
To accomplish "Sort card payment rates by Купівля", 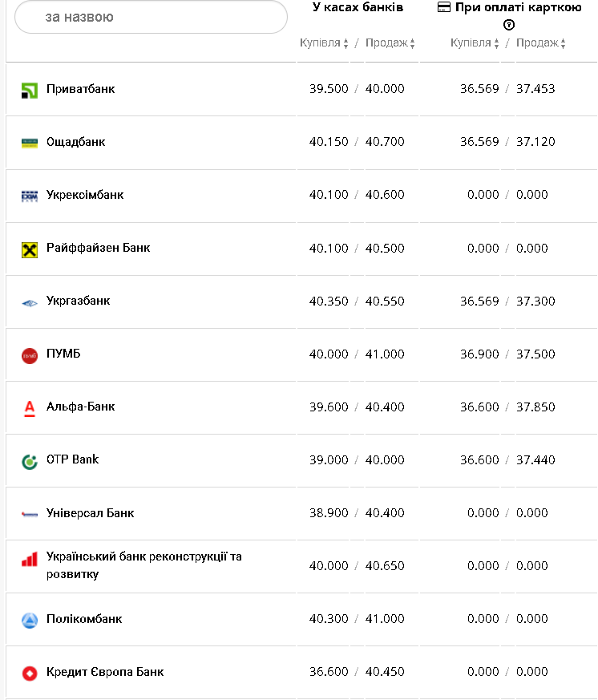I will click(475, 43).
